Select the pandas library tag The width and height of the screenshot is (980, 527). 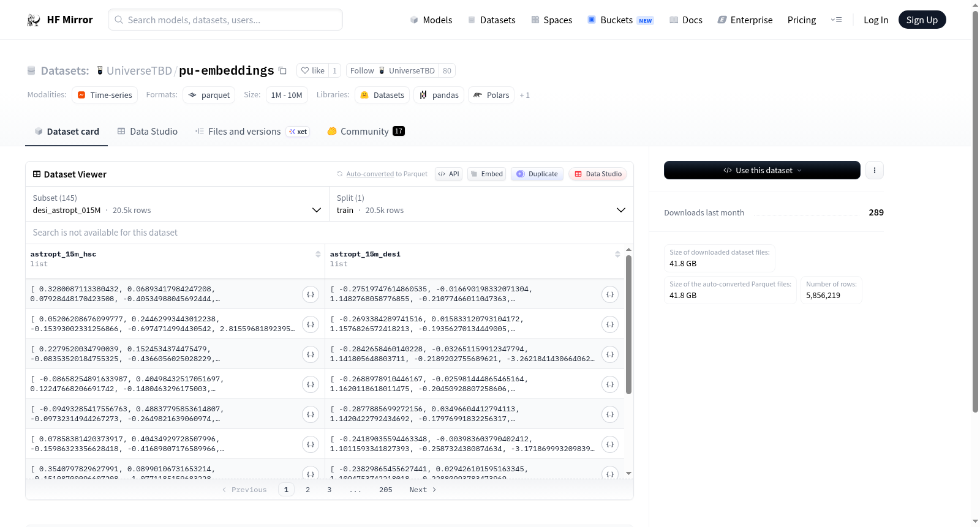pyautogui.click(x=439, y=95)
